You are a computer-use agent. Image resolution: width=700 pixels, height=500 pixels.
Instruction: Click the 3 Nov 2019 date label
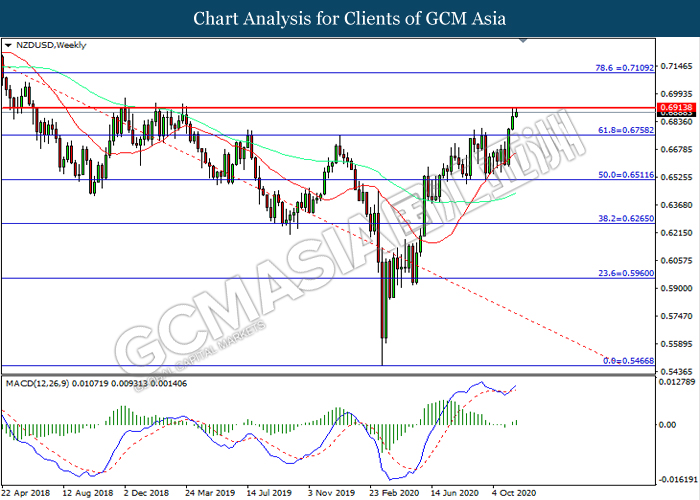(332, 493)
